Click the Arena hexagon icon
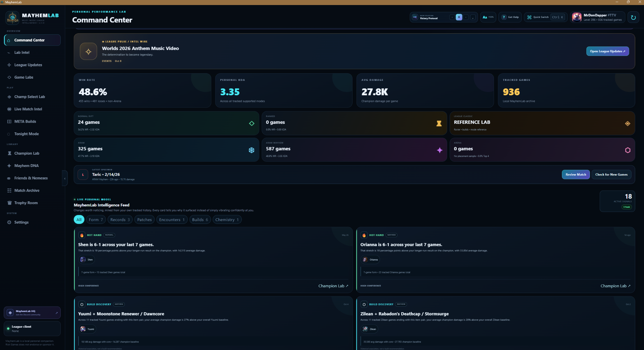 coord(628,150)
